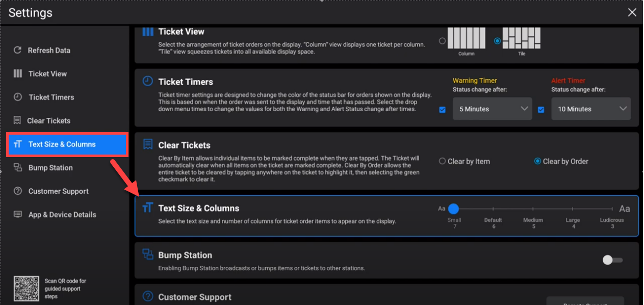The image size is (644, 305).
Task: Click the Ticket Timers clock icon in sidebar
Action: click(17, 97)
